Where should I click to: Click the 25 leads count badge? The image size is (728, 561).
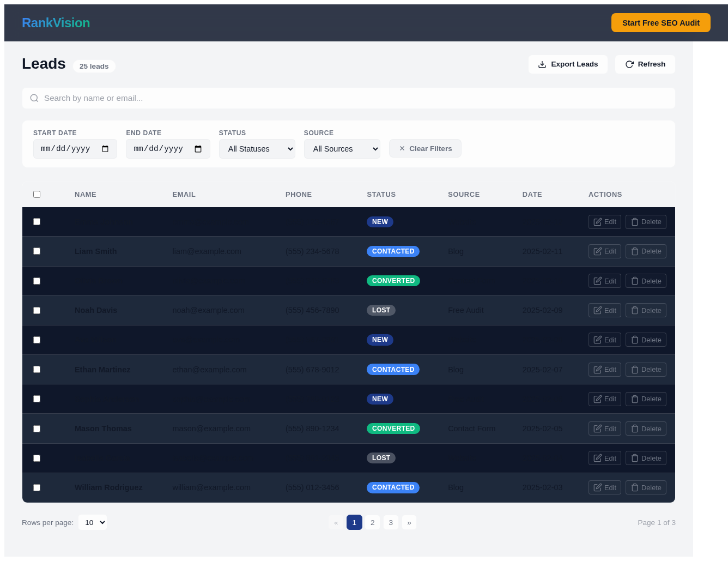tap(94, 67)
